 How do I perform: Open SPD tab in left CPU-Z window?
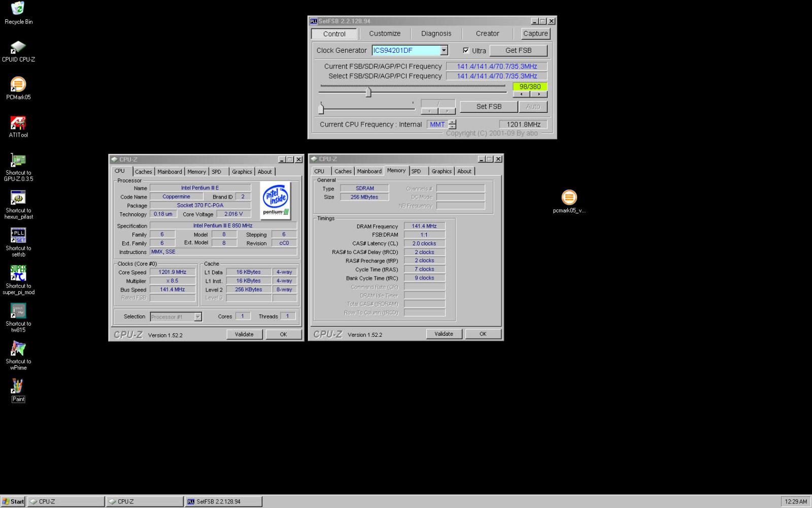pos(217,172)
